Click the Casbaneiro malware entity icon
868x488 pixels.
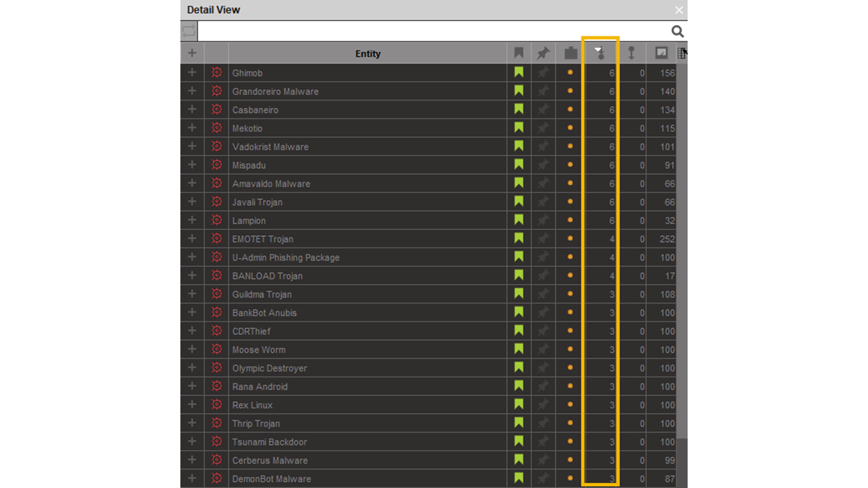click(216, 110)
